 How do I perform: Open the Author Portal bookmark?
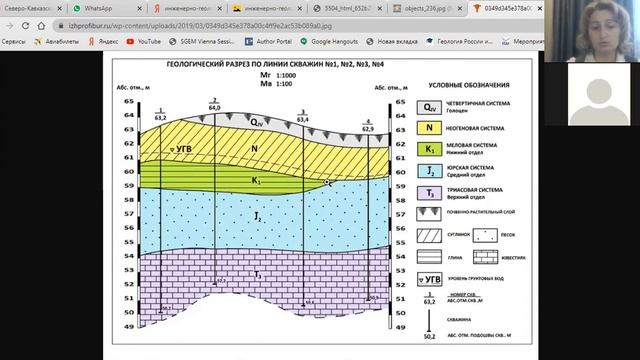(268, 42)
